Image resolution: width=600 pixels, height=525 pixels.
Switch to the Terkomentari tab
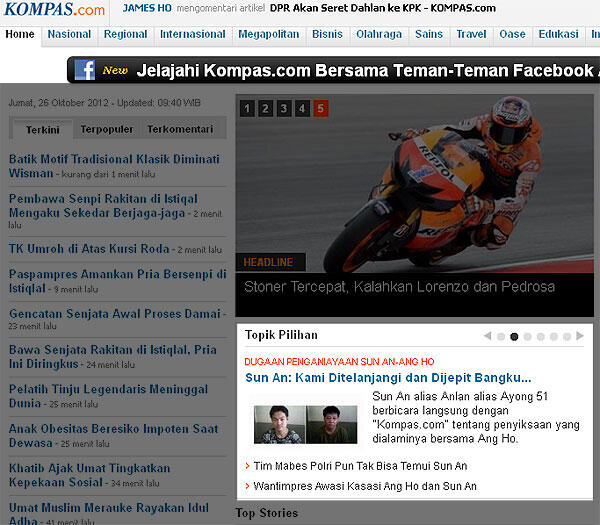(x=180, y=129)
